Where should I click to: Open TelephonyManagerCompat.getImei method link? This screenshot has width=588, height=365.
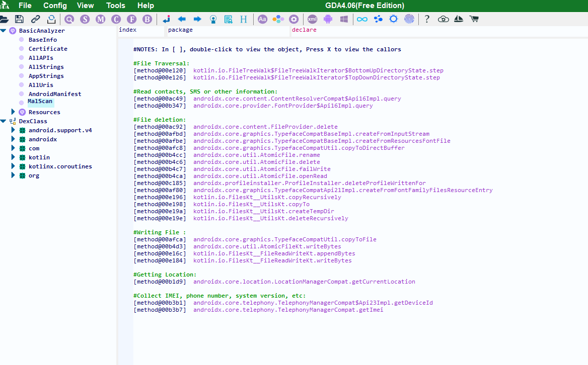[288, 310]
